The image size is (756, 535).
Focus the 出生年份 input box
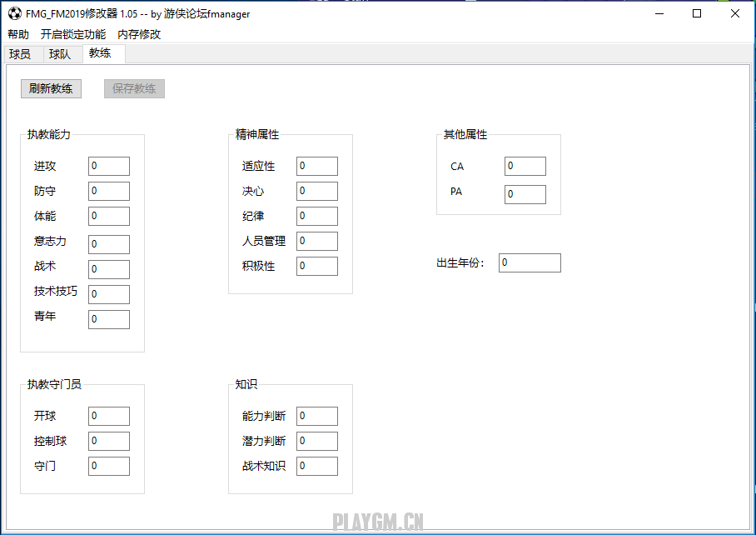[x=530, y=262]
